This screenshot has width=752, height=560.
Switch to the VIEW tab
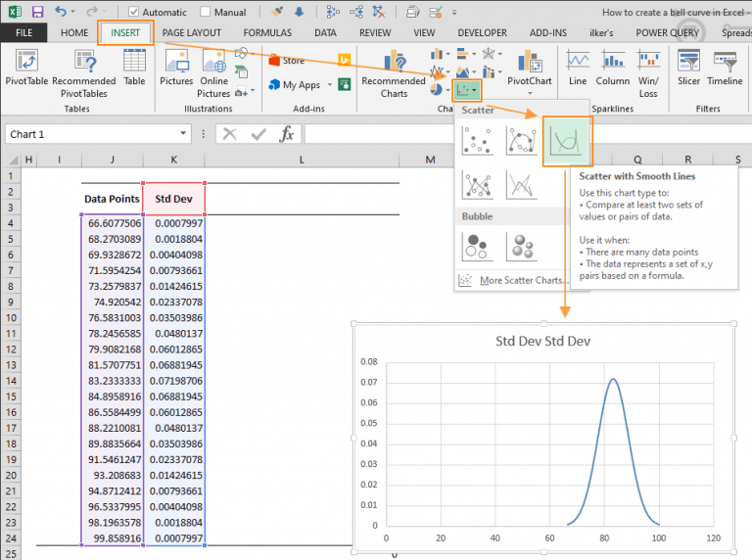(424, 32)
